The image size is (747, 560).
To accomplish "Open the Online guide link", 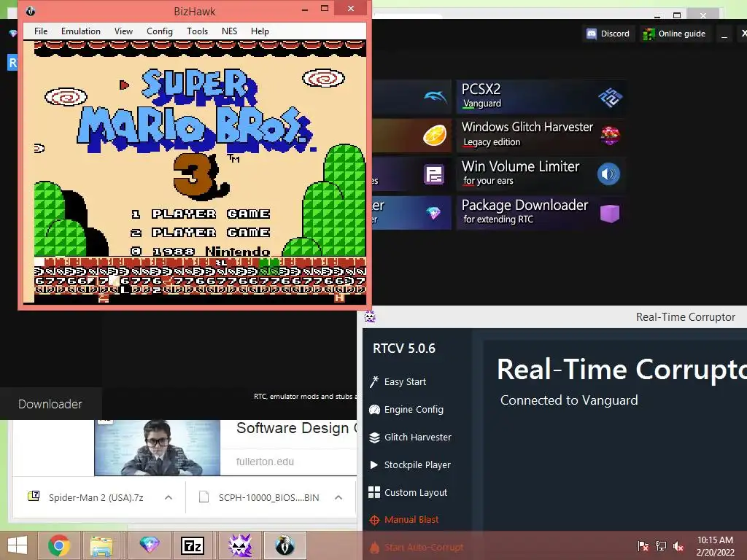I will tap(675, 34).
